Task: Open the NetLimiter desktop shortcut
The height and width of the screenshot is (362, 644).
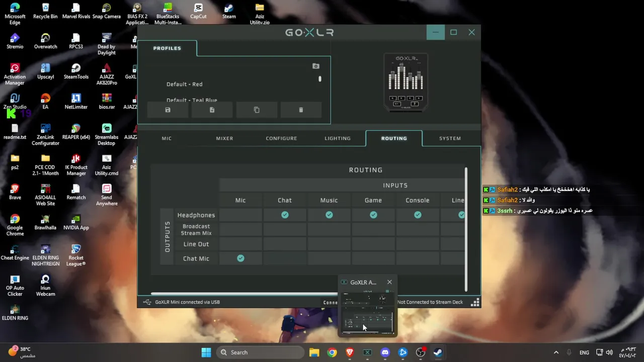Action: click(76, 102)
